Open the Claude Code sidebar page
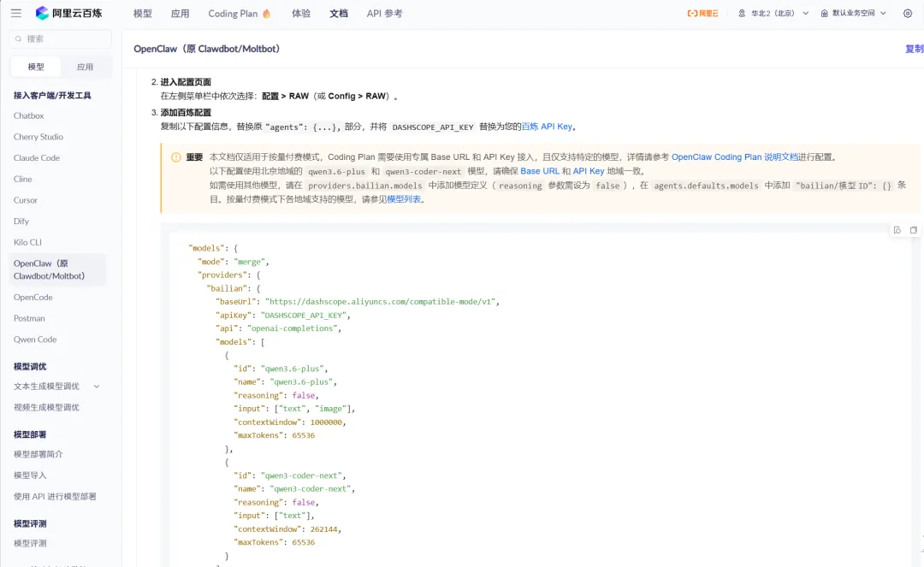Screen dimensions: 924x567 37,158
